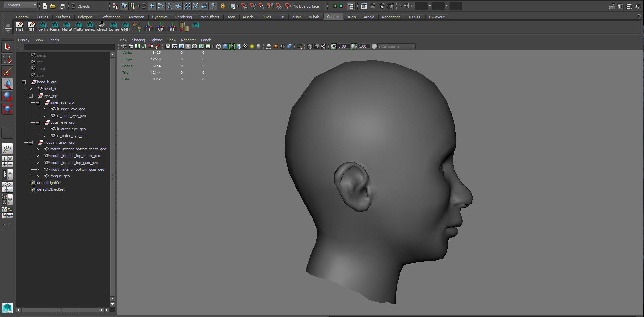
Task: Click the FT shelf axis icon
Action: coord(149,26)
